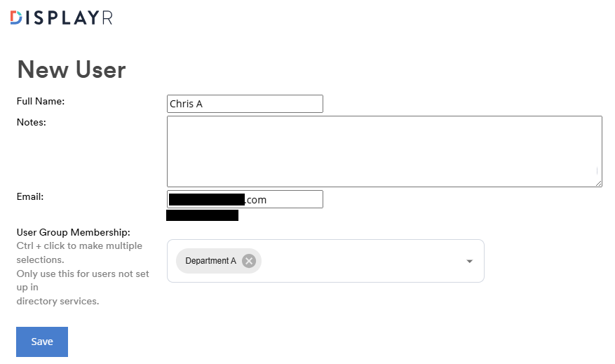The image size is (615, 364).
Task: Click empty space in the group selection box
Action: click(x=358, y=261)
